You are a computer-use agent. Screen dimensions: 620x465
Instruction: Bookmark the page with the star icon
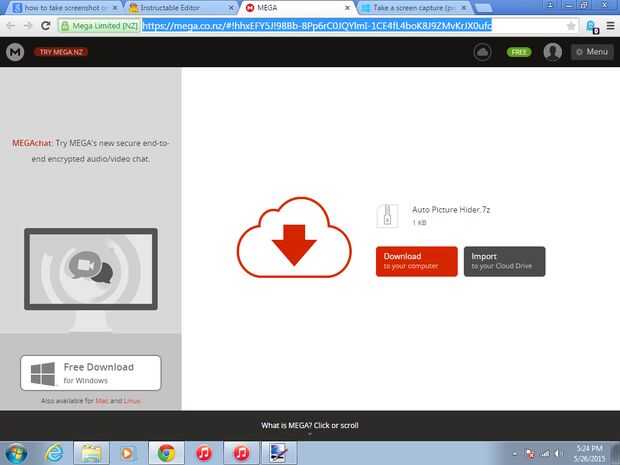[571, 26]
